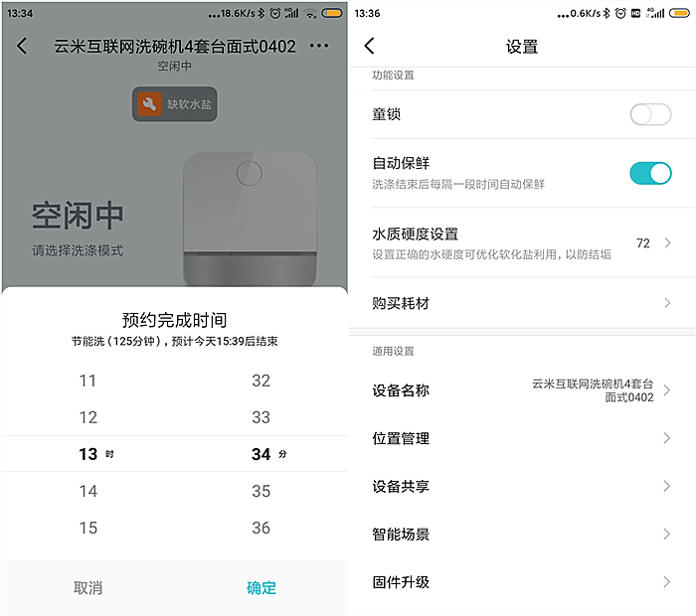This screenshot has width=696, height=616.
Task: Tap the Bluetooth icon in left status bar
Action: click(x=261, y=13)
